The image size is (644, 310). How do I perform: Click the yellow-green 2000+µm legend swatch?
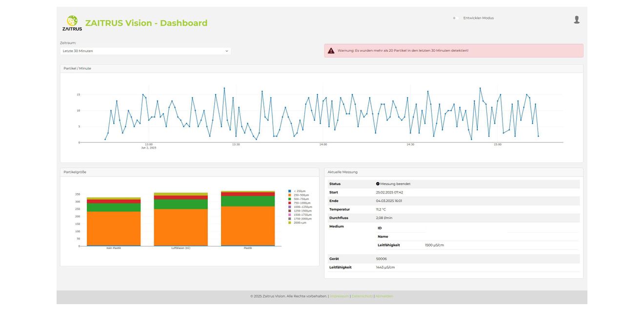(289, 223)
